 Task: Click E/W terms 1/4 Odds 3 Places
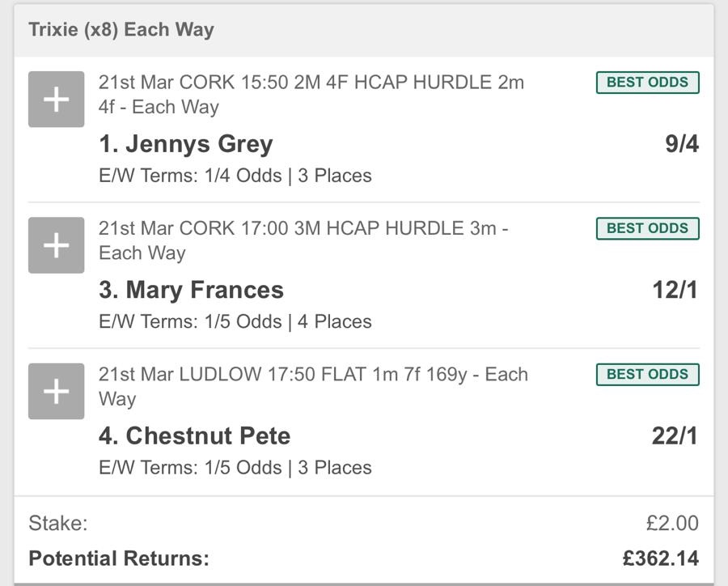tap(235, 176)
